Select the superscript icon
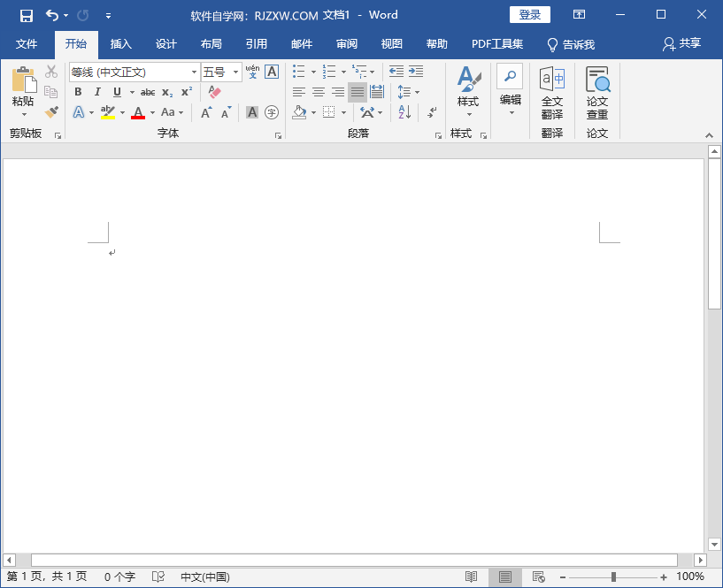Screen dimensions: 723x588 (186, 91)
